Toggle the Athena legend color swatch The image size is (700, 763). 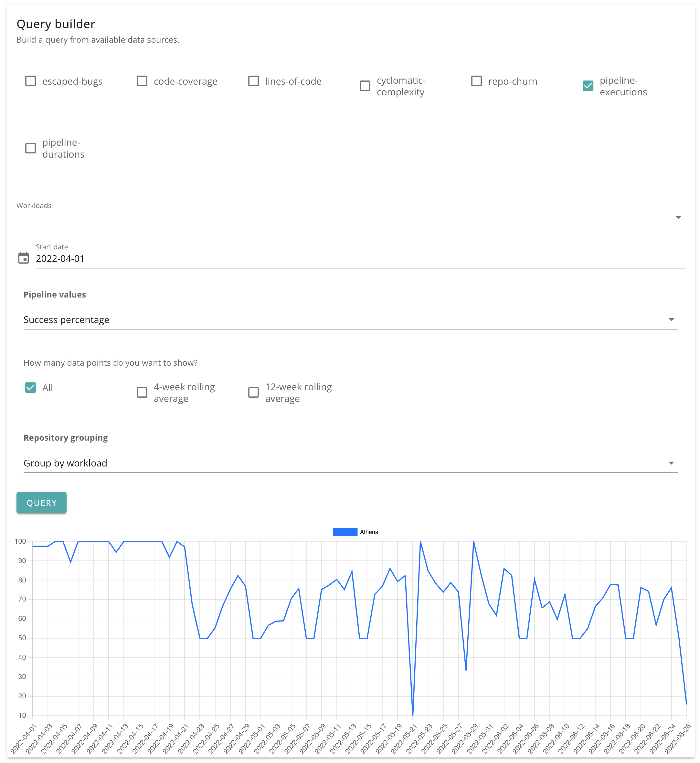pyautogui.click(x=345, y=532)
